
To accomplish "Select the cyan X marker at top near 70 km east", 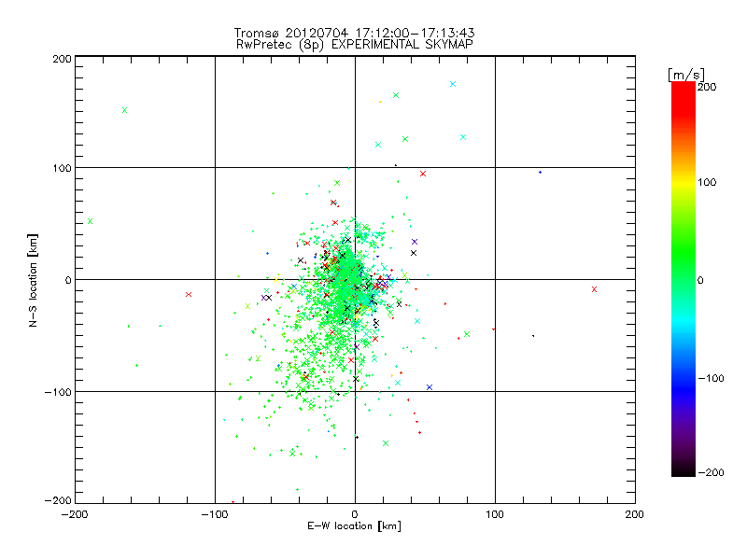I will (453, 84).
